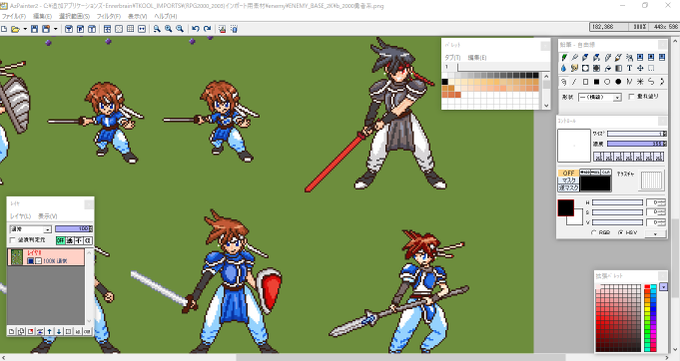
Task: Choose the filled black rectangle draw shape
Action: coord(596,82)
